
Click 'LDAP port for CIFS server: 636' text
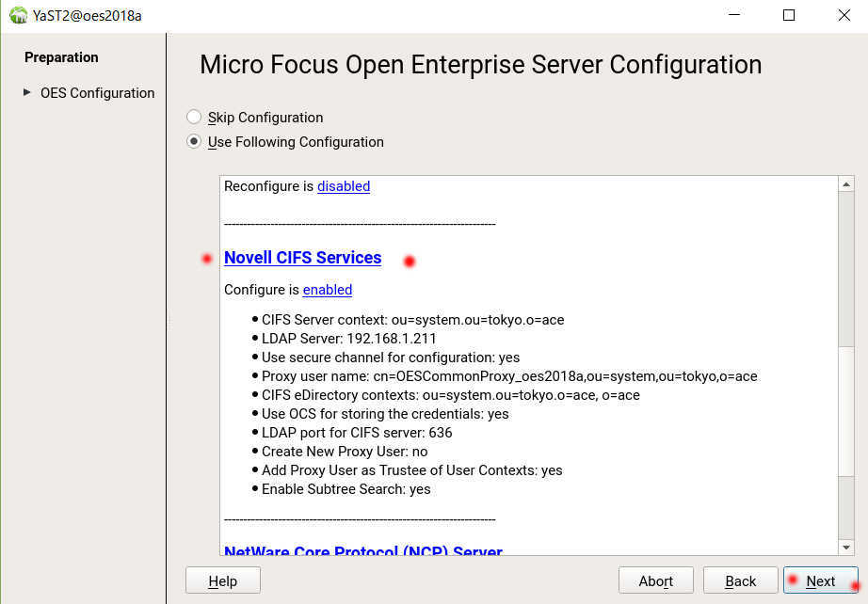[x=357, y=433]
